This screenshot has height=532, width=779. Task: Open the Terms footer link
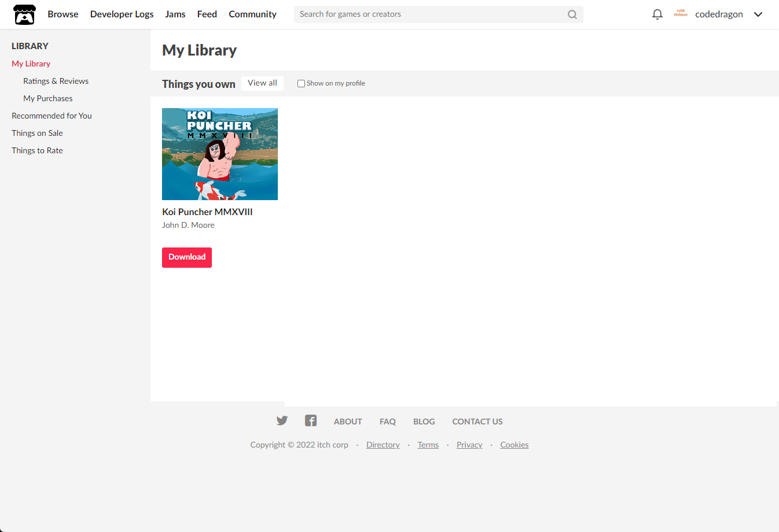[x=428, y=445]
